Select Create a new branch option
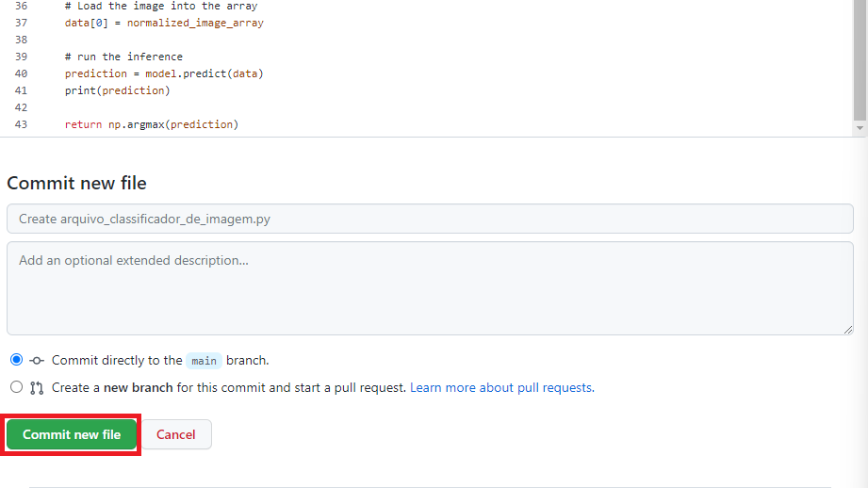Viewport: 868px width, 488px height. [x=17, y=387]
